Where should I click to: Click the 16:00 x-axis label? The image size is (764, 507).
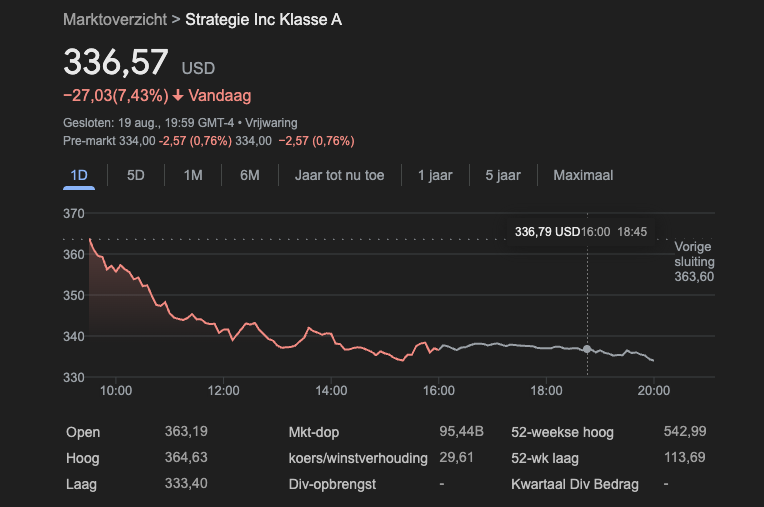coord(439,391)
